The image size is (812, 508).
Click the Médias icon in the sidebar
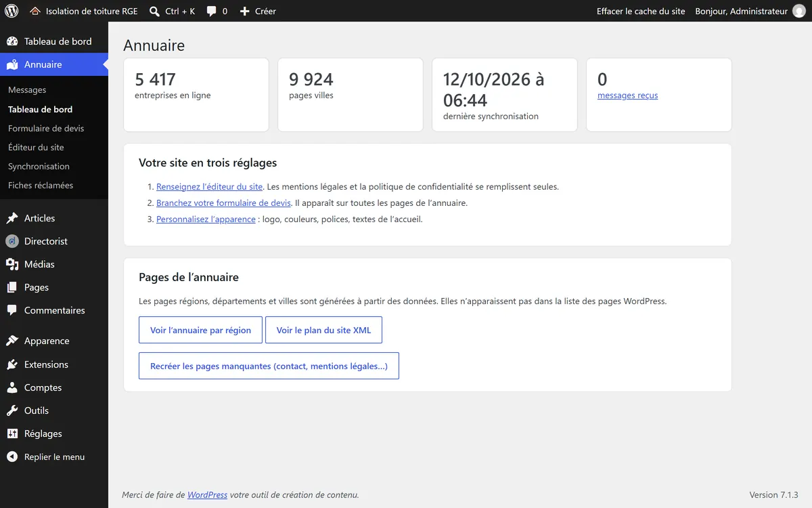click(x=12, y=264)
